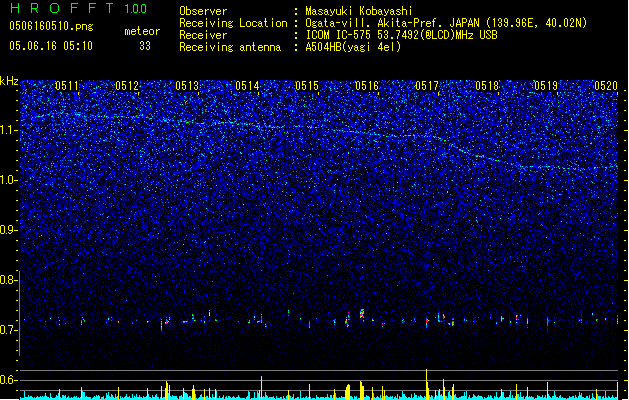Click the 0514 time marker
Image resolution: width=629 pixels, height=400 pixels.
pos(247,86)
